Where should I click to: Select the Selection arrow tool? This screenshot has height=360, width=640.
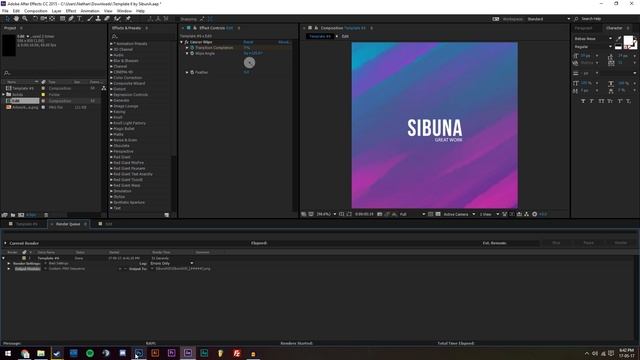(x=8, y=19)
